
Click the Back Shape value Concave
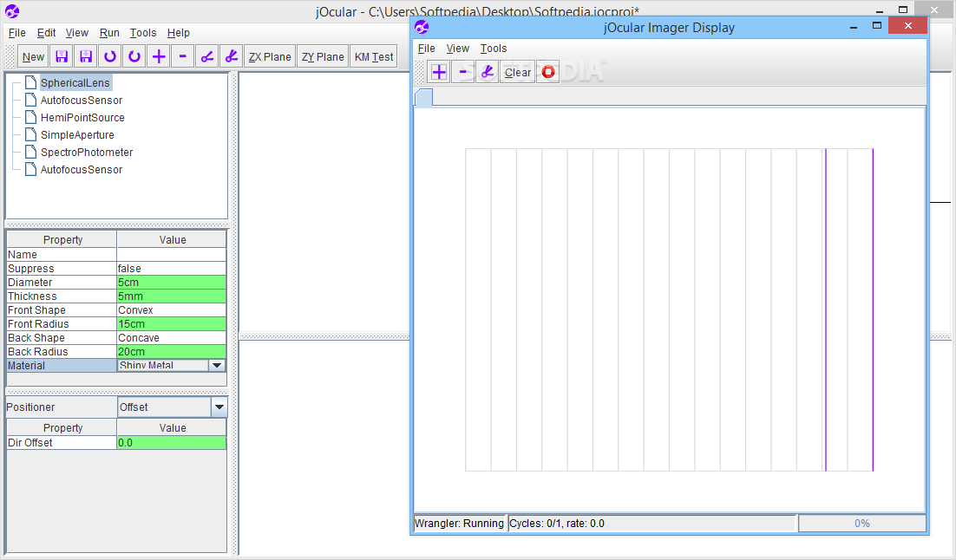[x=171, y=338]
